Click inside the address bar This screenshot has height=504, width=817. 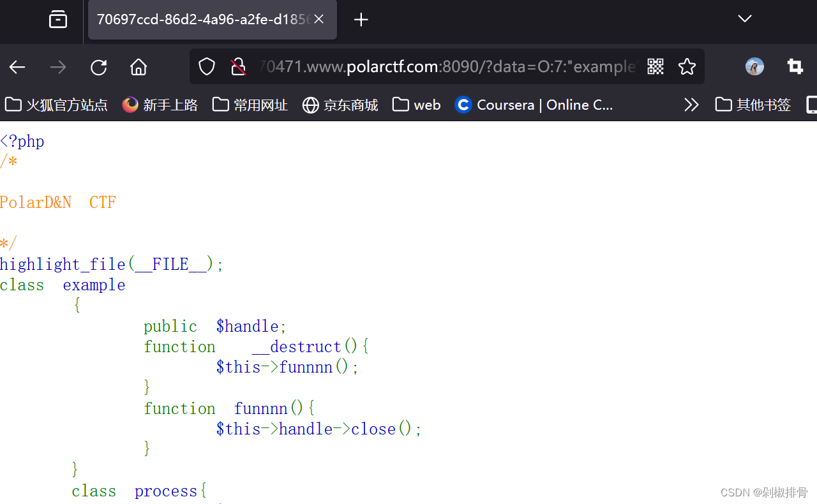click(447, 66)
